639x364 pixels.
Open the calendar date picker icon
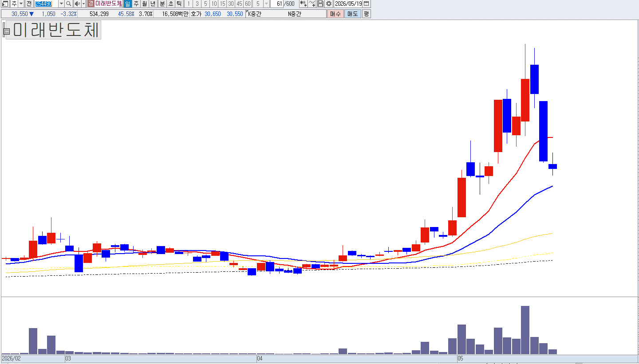coord(366,4)
